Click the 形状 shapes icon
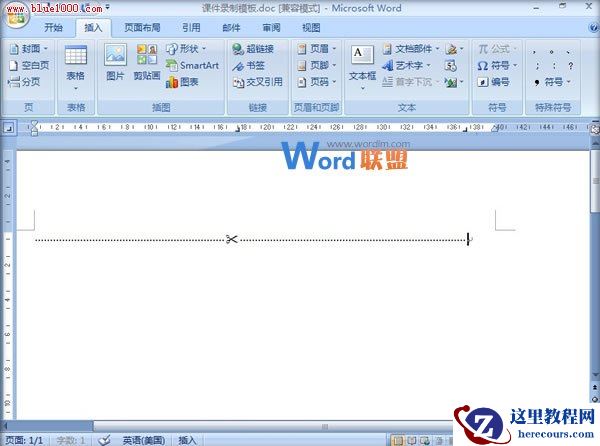 click(171, 49)
